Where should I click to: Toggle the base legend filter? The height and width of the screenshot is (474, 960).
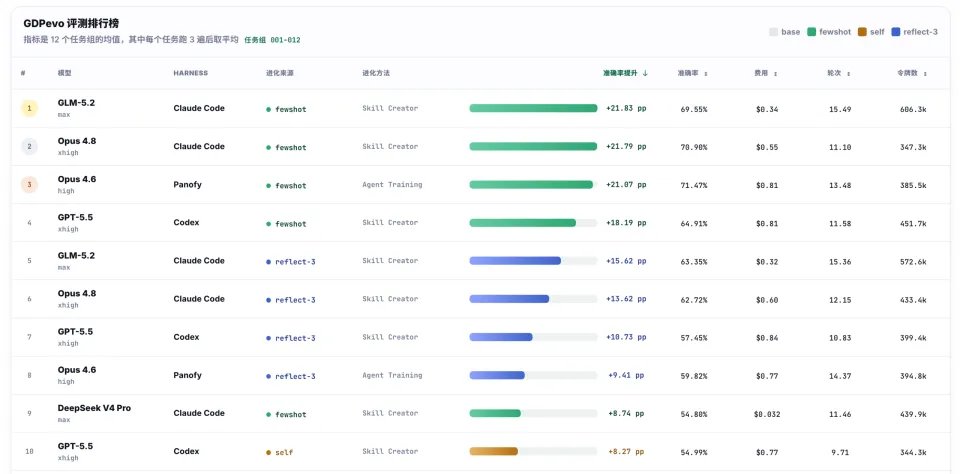(785, 32)
